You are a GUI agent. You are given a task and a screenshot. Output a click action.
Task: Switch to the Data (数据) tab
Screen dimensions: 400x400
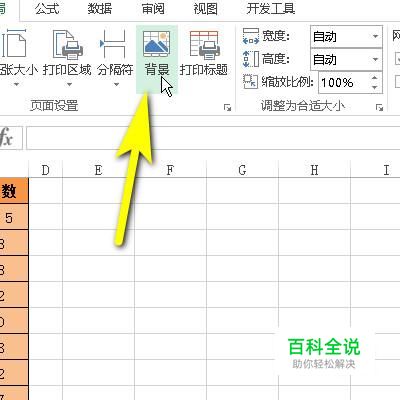click(x=100, y=9)
